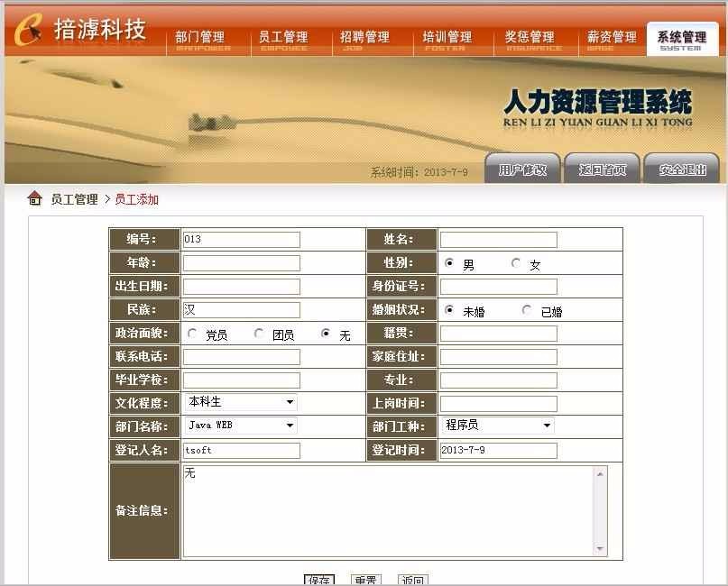This screenshot has width=728, height=586.
Task: Click the 保存 (save) button
Action: pyautogui.click(x=318, y=581)
